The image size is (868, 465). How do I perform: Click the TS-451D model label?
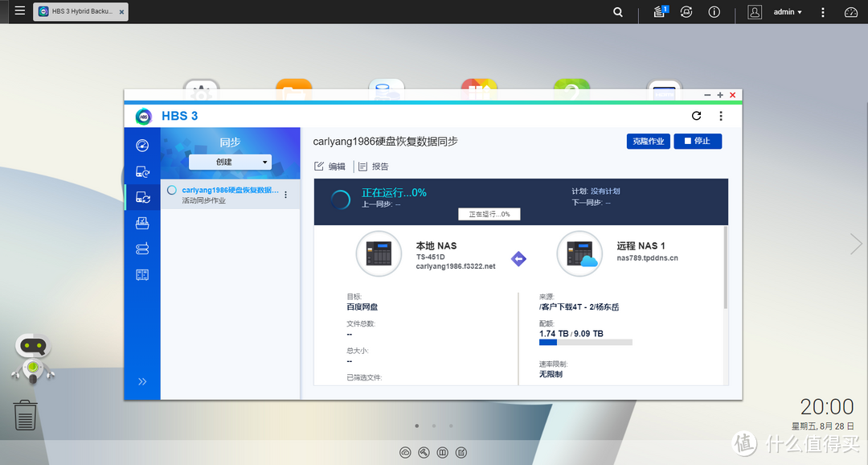point(431,257)
